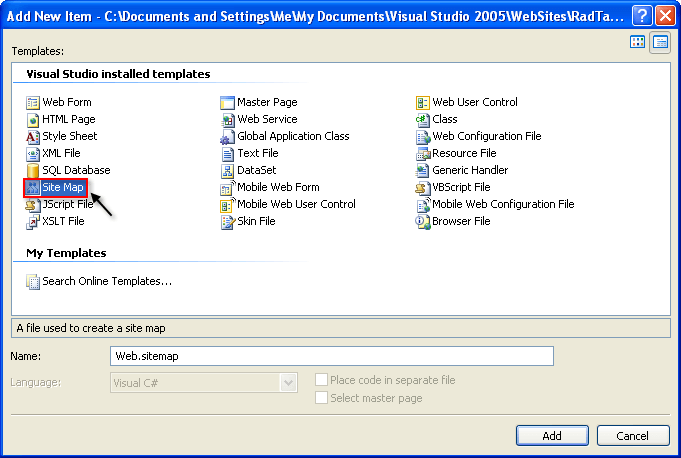The image size is (681, 458).
Task: Select the Browser File template icon
Action: [423, 221]
